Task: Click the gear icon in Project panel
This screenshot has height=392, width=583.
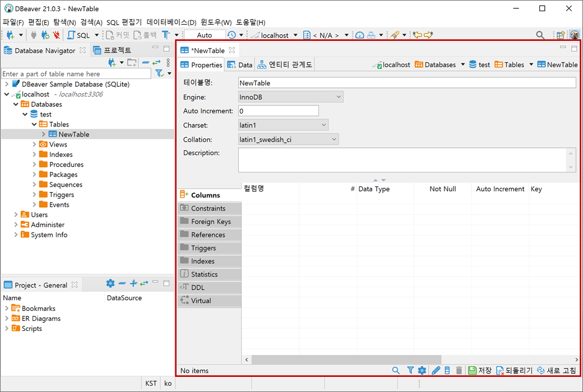Action: click(x=110, y=283)
